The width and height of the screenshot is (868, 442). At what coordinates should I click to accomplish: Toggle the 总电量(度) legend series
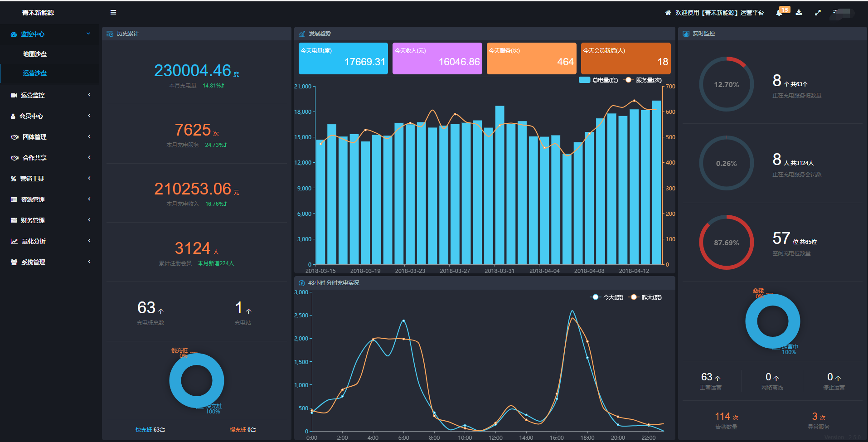tap(598, 80)
